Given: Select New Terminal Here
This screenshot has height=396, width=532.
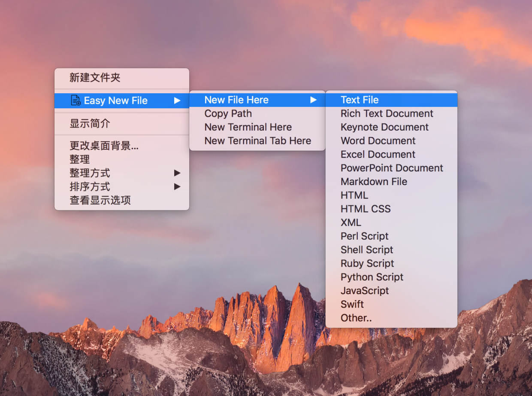Looking at the screenshot, I should [257, 127].
